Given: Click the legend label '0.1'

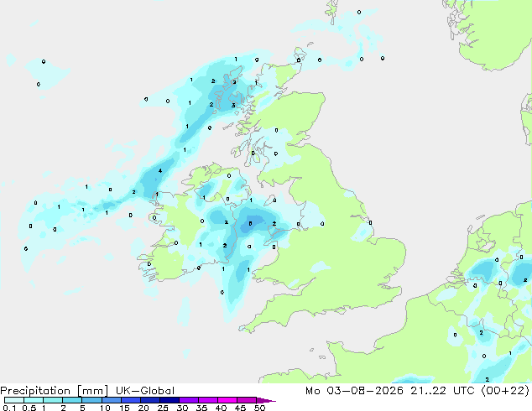Looking at the screenshot, I should pos(9,408).
